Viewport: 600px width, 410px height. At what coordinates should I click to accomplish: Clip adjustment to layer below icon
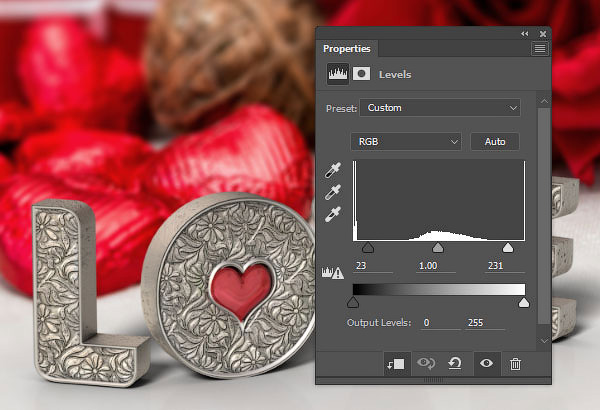396,364
